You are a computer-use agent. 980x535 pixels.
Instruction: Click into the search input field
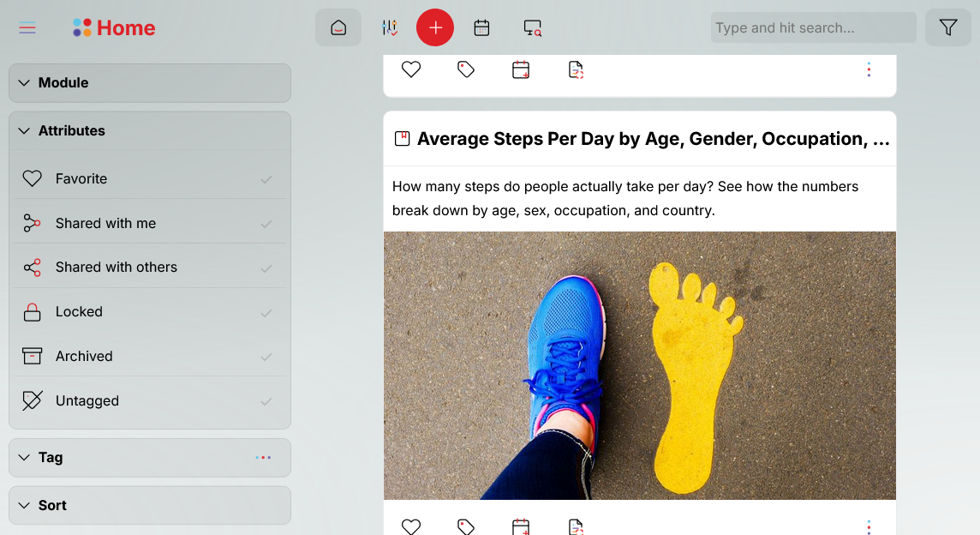click(812, 27)
